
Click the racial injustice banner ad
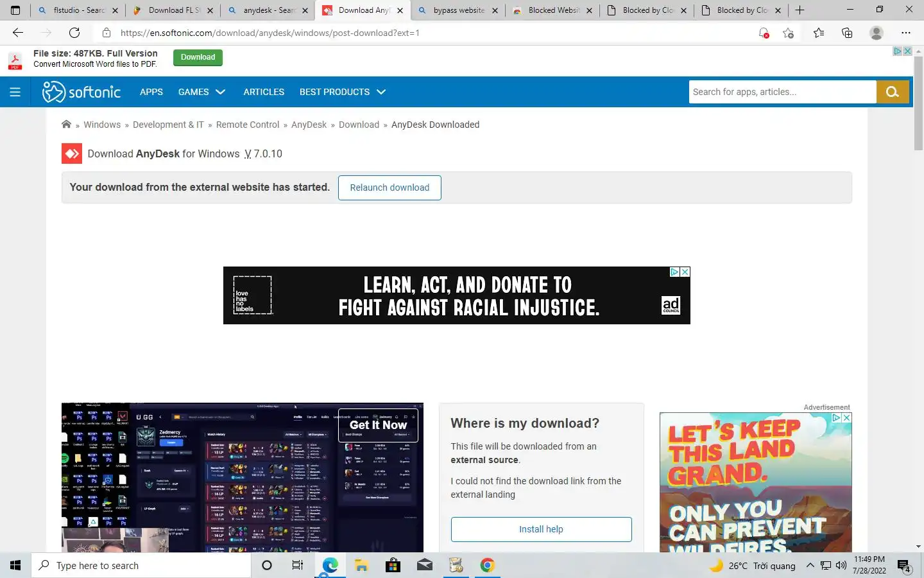coord(456,295)
